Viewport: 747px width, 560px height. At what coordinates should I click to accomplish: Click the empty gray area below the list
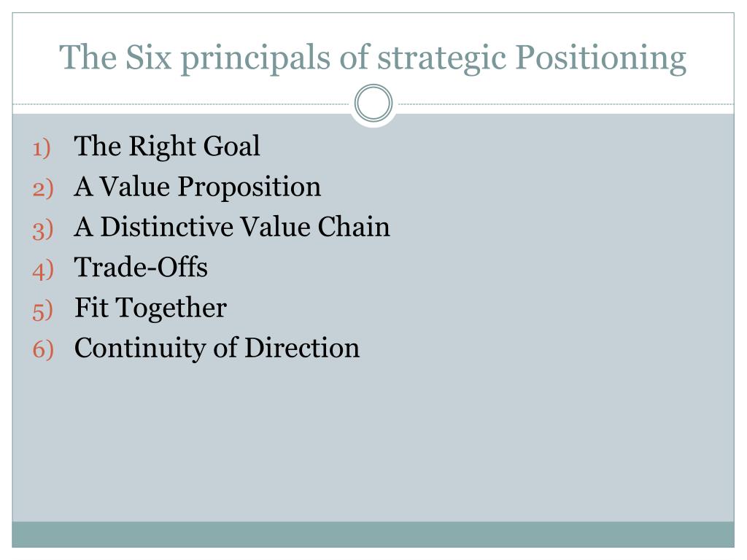(373, 443)
